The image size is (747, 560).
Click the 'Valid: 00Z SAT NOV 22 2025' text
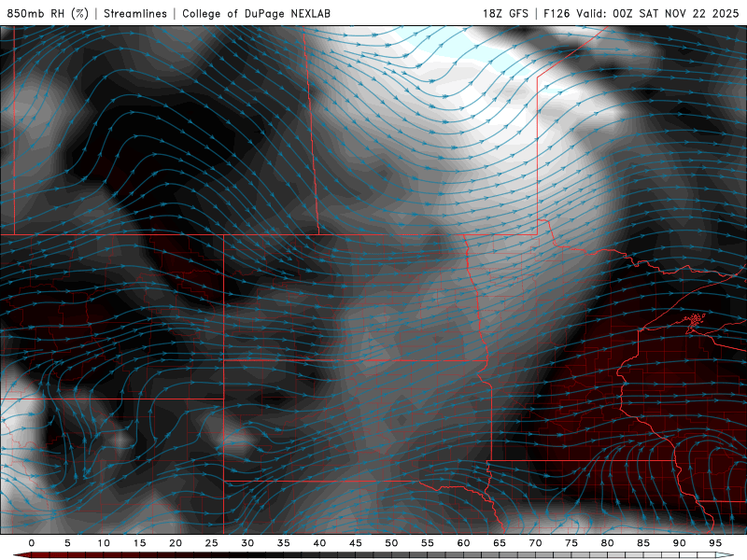click(x=657, y=13)
